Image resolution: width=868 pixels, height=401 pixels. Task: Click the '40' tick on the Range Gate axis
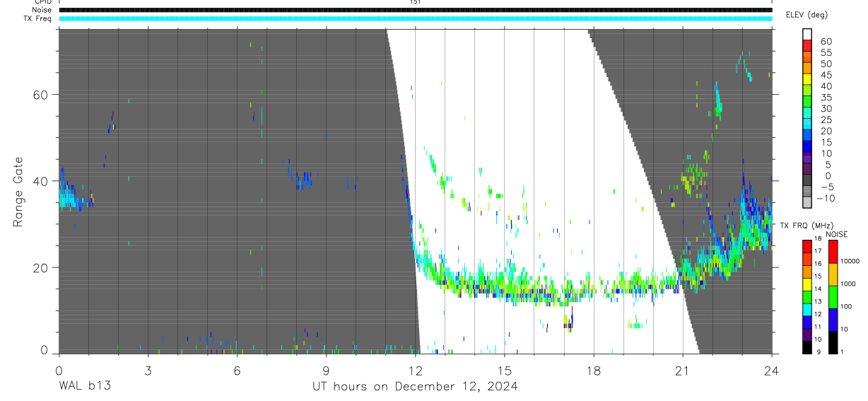pos(42,181)
